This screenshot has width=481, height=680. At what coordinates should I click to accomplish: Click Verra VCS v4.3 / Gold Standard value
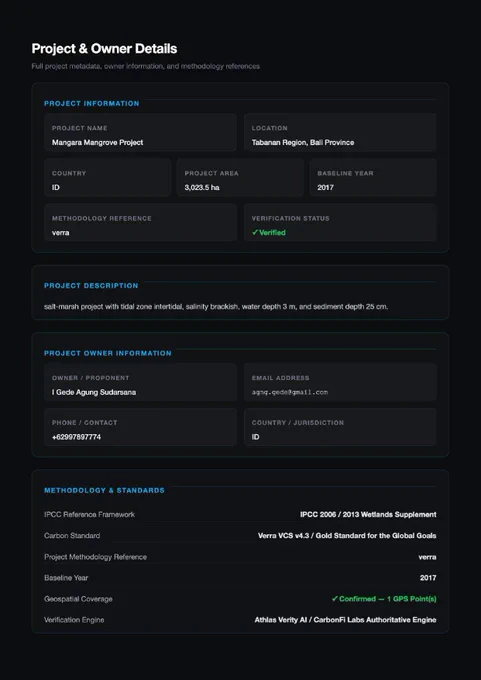point(347,536)
